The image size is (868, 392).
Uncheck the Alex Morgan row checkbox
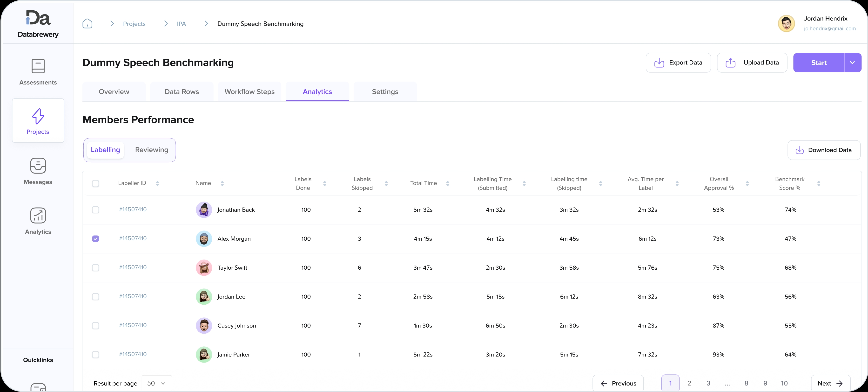click(x=96, y=239)
